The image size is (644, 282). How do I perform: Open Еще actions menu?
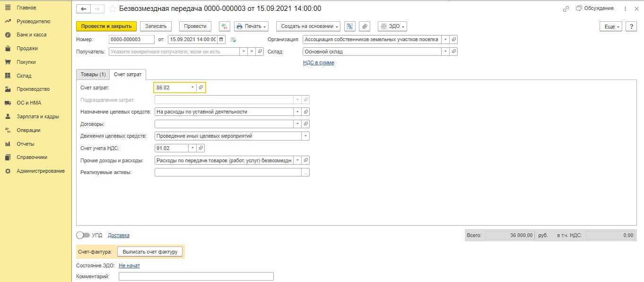[x=610, y=26]
